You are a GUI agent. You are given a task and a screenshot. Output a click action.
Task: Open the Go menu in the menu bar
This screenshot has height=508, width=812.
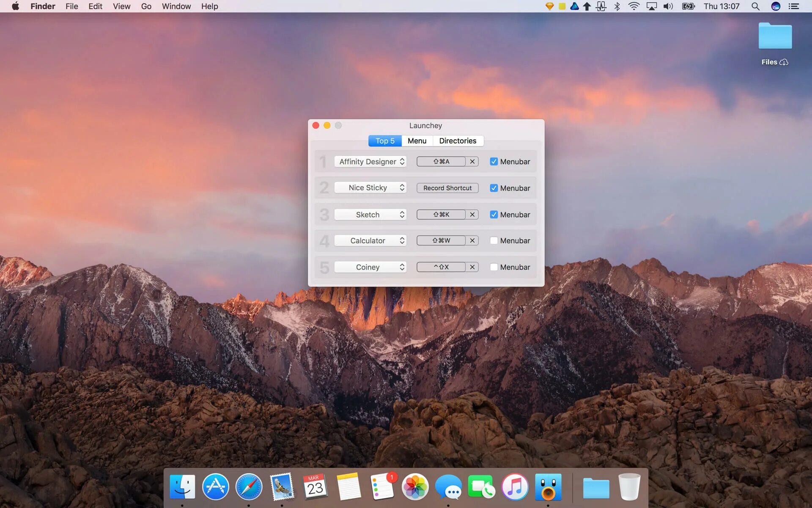coord(146,6)
